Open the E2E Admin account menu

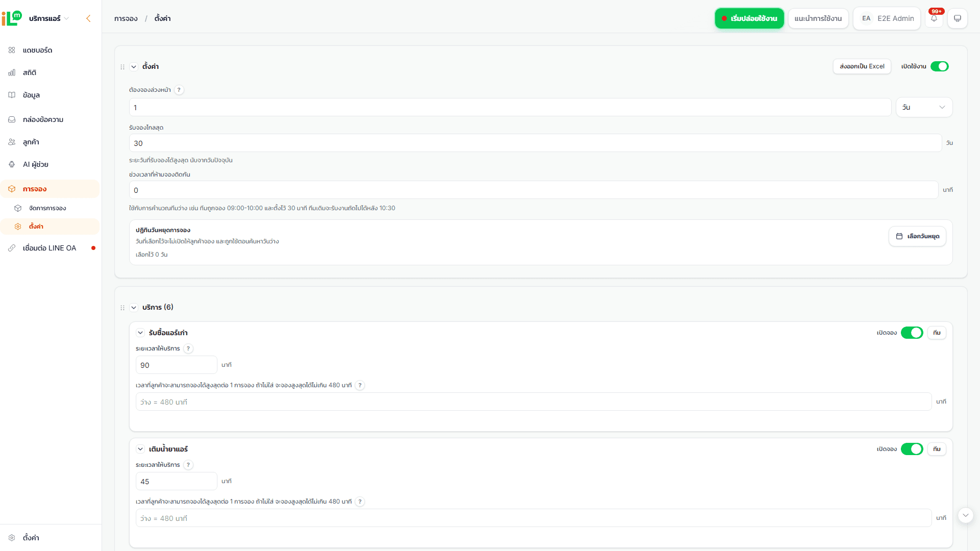point(887,18)
